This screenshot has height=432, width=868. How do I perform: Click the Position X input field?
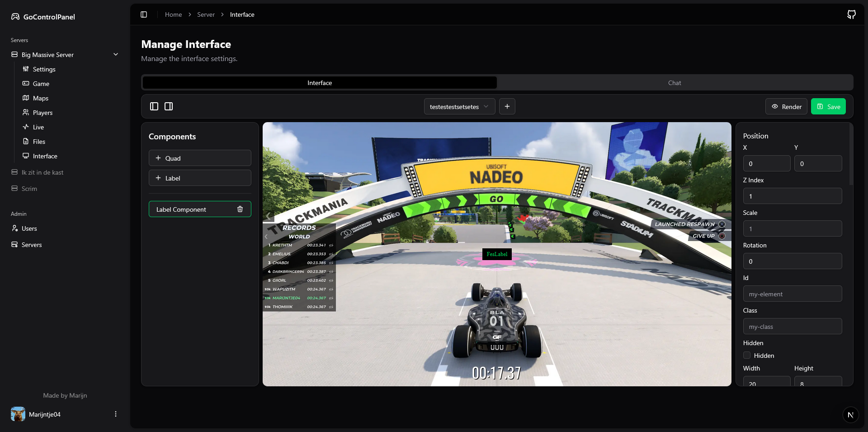click(x=767, y=164)
